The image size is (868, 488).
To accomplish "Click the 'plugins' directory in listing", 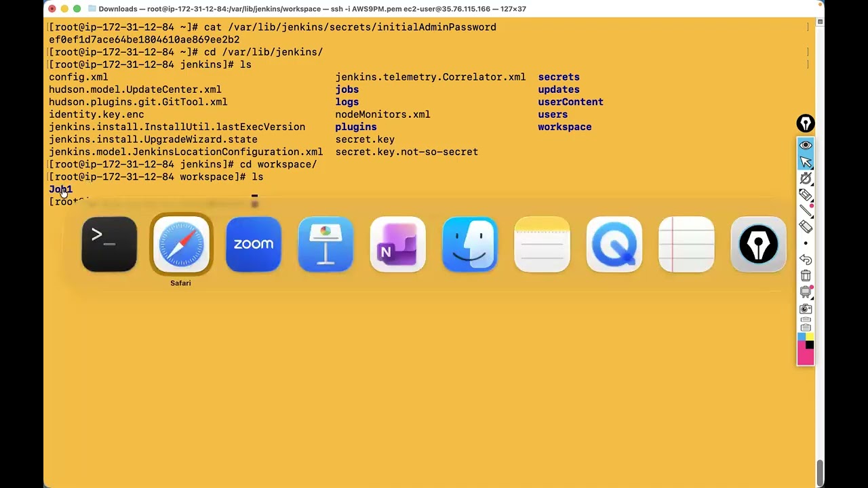I will 356,127.
